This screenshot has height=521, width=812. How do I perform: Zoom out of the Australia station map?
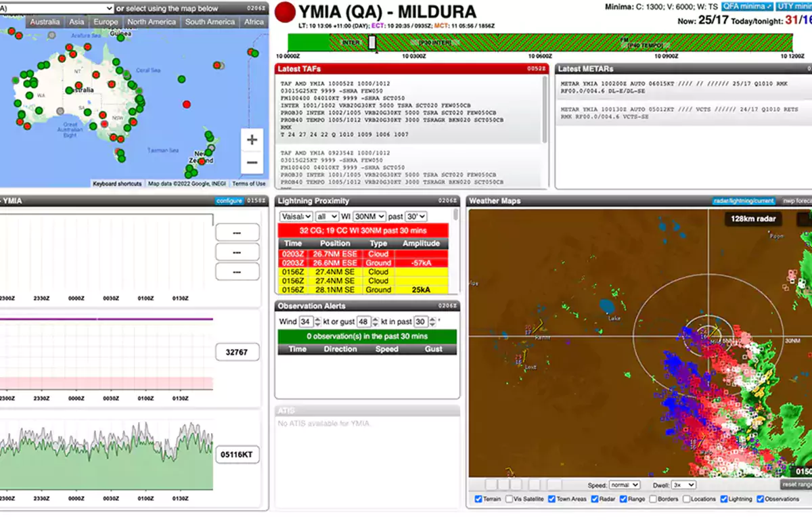[x=251, y=162]
